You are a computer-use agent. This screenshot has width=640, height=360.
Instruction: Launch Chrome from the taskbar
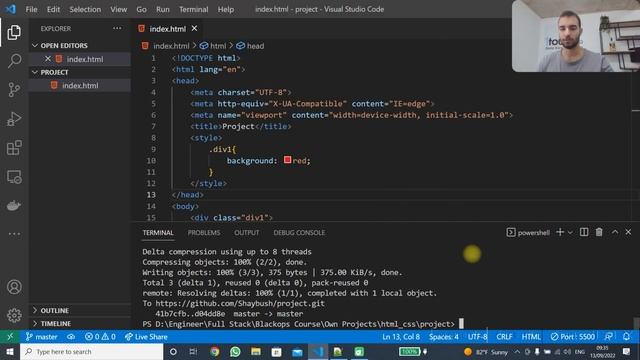[214, 351]
